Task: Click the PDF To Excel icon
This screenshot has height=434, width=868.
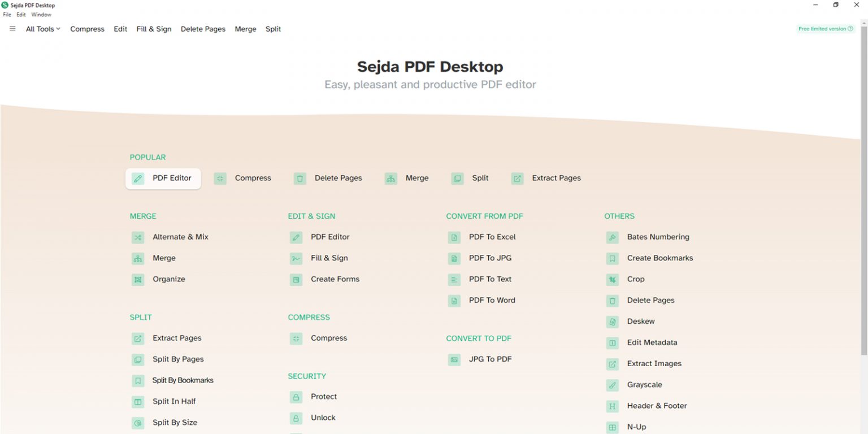Action: coord(454,237)
